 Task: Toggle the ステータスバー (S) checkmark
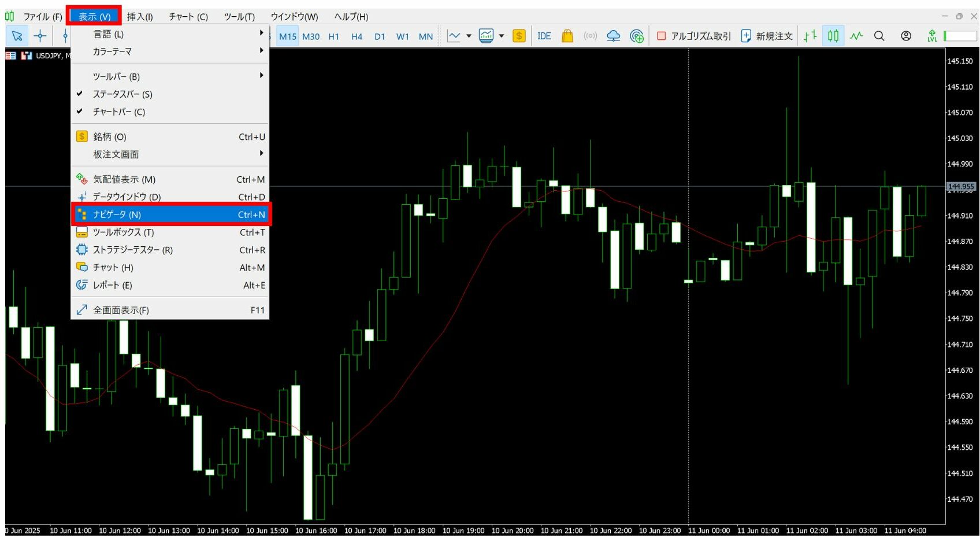pos(122,94)
